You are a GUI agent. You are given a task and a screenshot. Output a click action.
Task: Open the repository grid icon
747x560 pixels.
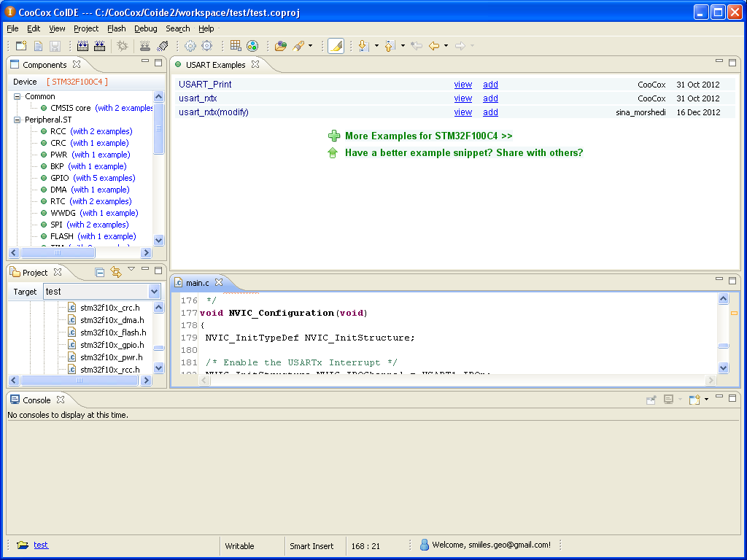[x=236, y=46]
